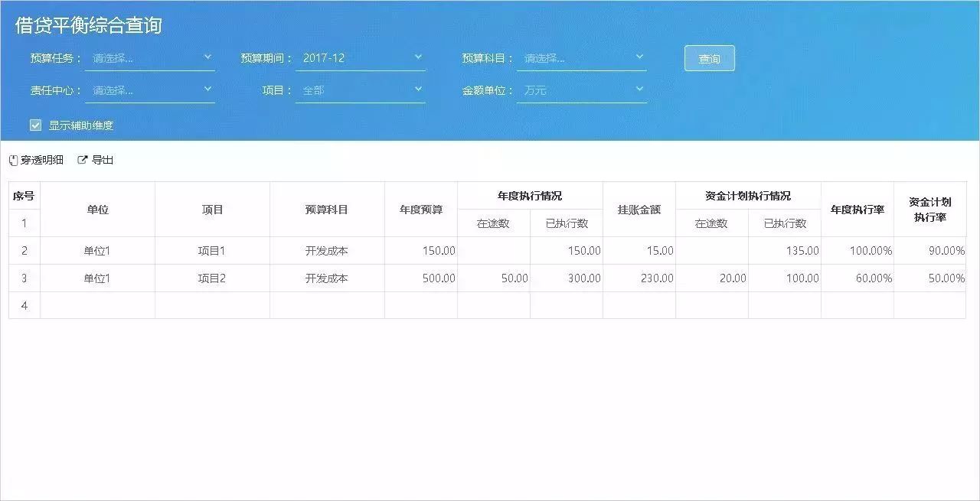The image size is (980, 501).
Task: Click the 穿透明细 drill-down icon
Action: 13,161
